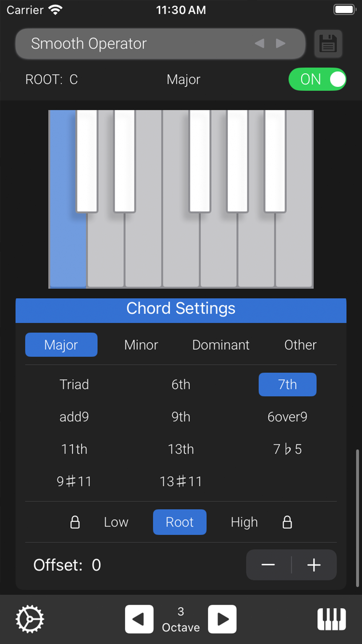The width and height of the screenshot is (362, 644).
Task: Save preset with the floppy disk icon
Action: point(328,44)
